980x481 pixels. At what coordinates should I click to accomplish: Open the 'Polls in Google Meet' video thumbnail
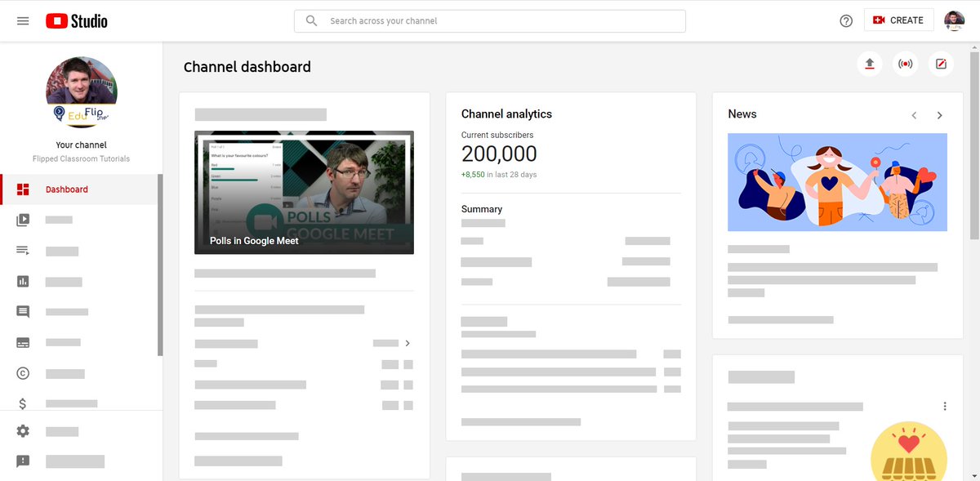[304, 192]
